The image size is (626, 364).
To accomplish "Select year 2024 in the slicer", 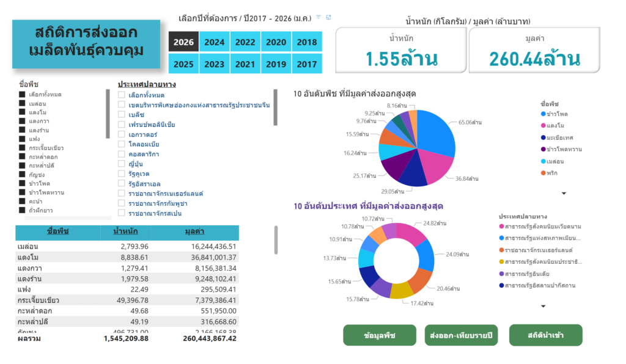I will (214, 42).
